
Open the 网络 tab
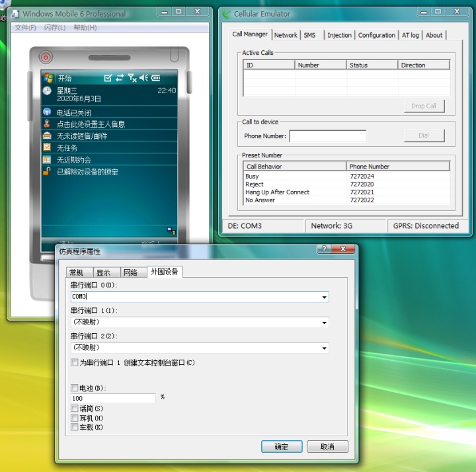134,272
